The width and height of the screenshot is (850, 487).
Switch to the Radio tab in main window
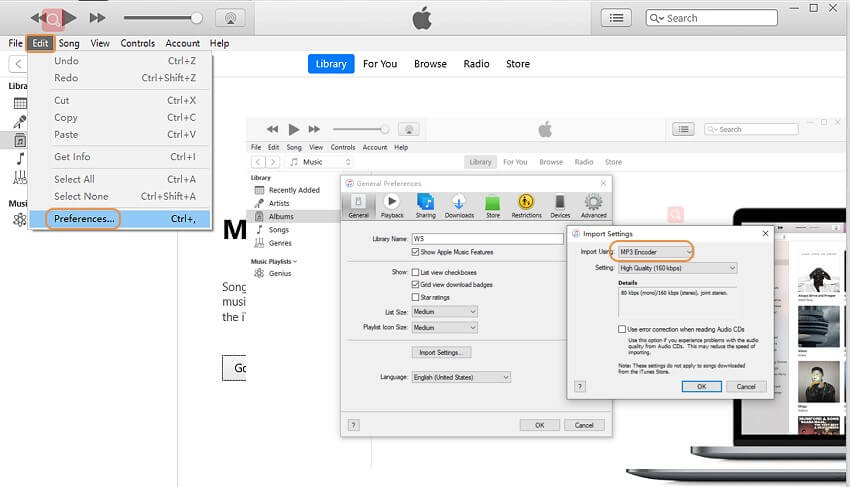476,64
